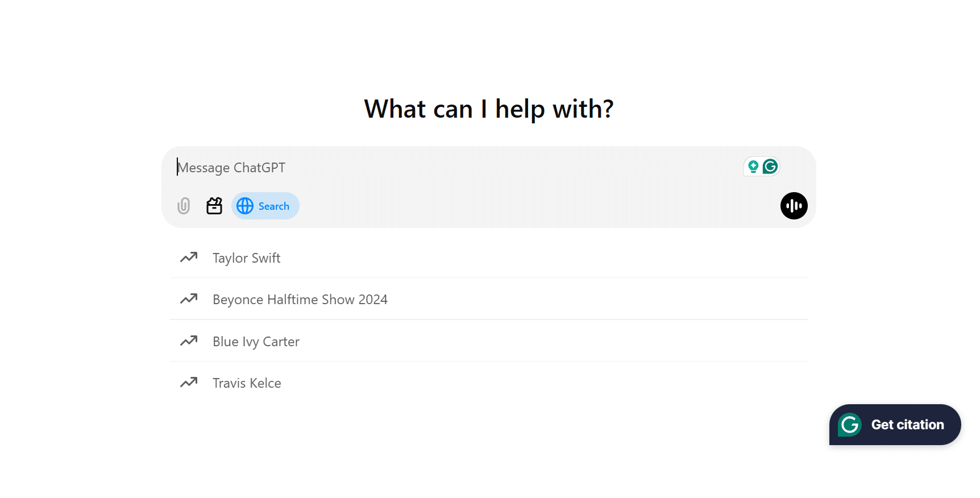This screenshot has height=498, width=980.
Task: Click inside the Message ChatGPT input field
Action: click(398, 167)
